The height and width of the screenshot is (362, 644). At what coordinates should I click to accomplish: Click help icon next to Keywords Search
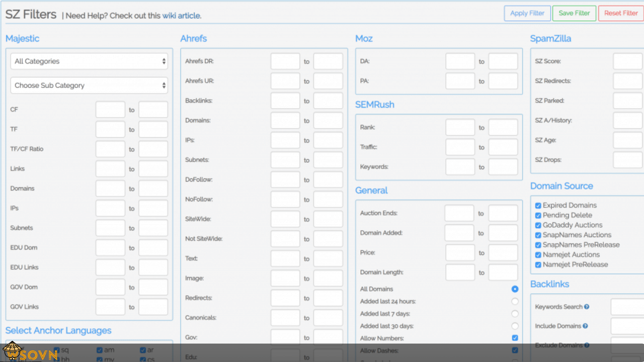pyautogui.click(x=587, y=307)
